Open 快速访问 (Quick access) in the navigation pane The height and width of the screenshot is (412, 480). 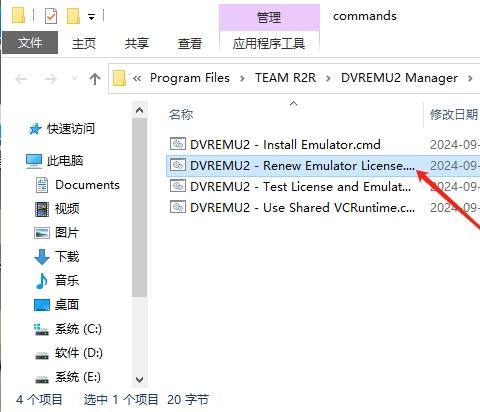[x=71, y=129]
